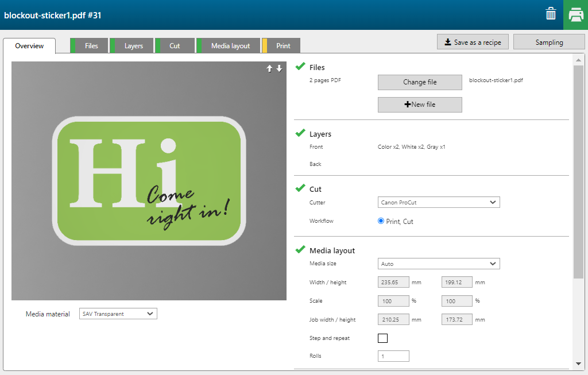588x375 pixels.
Task: Click the up arrow on preview
Action: point(269,69)
